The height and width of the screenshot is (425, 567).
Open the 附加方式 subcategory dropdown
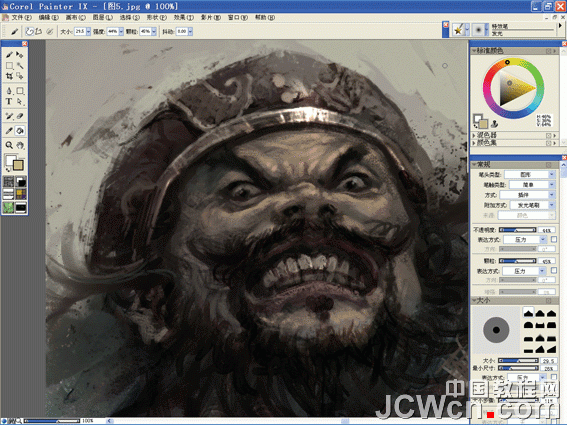[532, 205]
